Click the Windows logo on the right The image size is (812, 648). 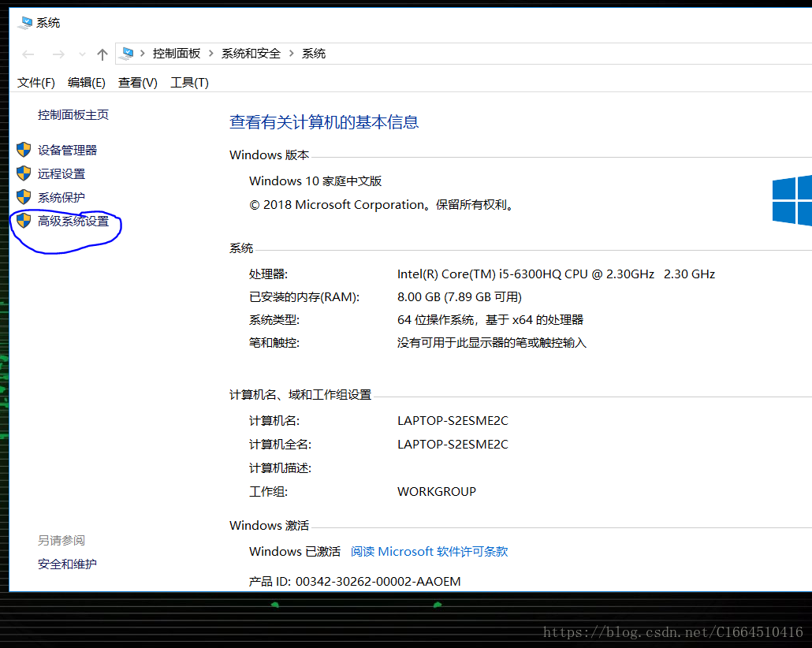click(792, 200)
